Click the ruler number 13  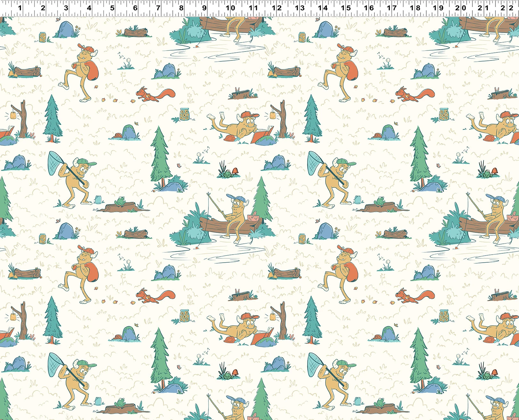tap(299, 8)
